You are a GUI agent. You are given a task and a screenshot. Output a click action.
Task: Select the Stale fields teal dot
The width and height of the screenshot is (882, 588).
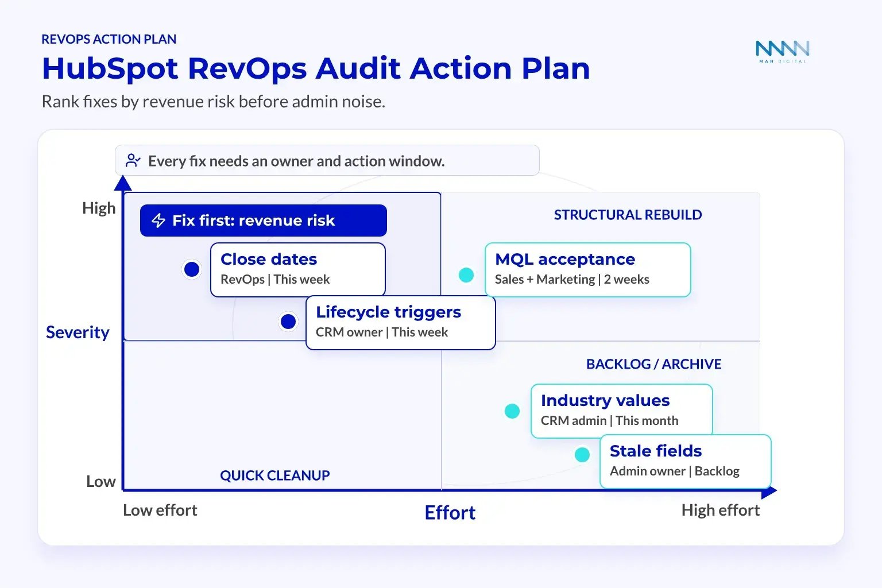pos(582,455)
